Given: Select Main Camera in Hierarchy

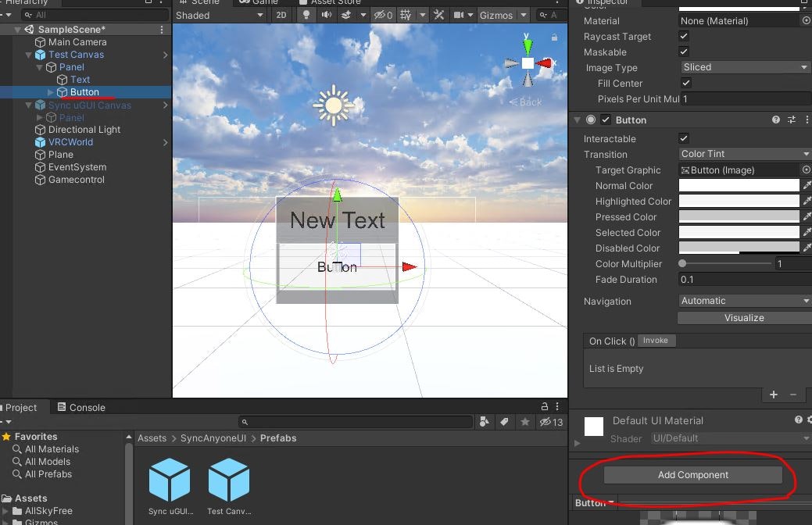Looking at the screenshot, I should tap(77, 42).
